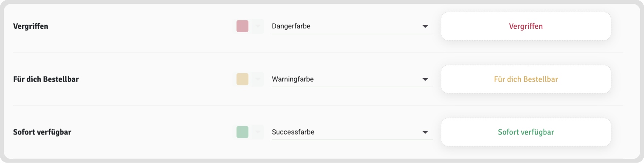
Task: Select the bold Für dich Bestellbar label
Action: point(46,79)
